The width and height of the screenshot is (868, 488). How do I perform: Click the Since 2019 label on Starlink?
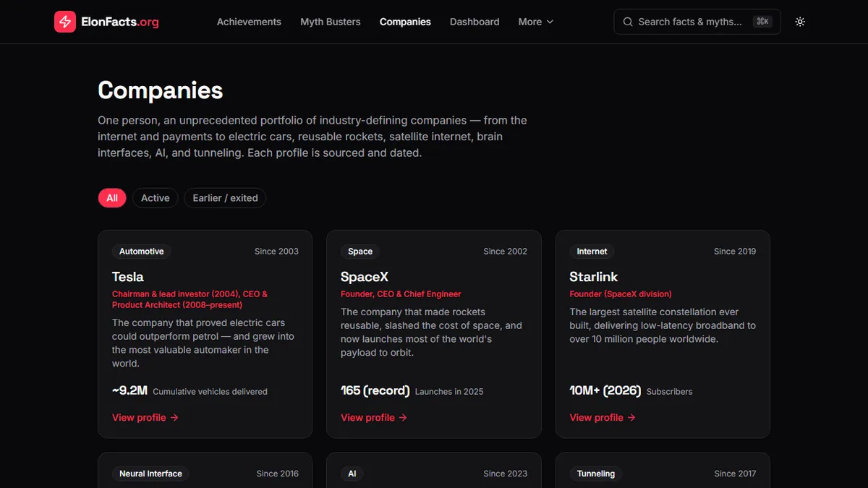[x=735, y=252]
